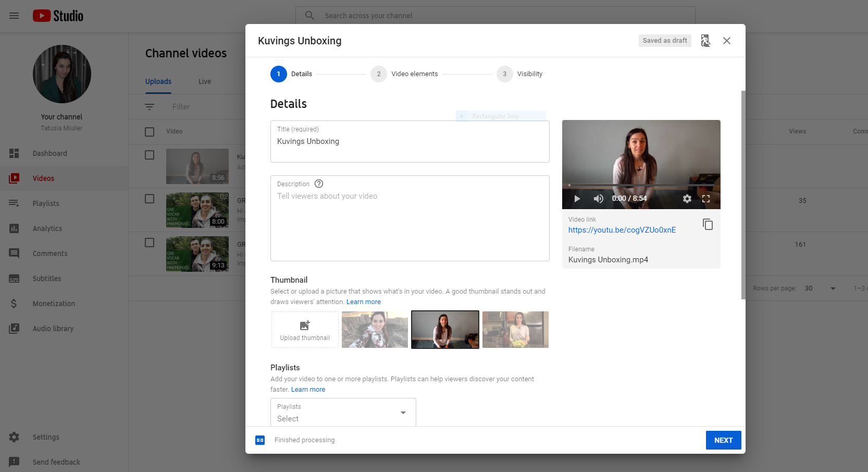Click the channel profile avatar
This screenshot has width=868, height=472.
click(62, 74)
